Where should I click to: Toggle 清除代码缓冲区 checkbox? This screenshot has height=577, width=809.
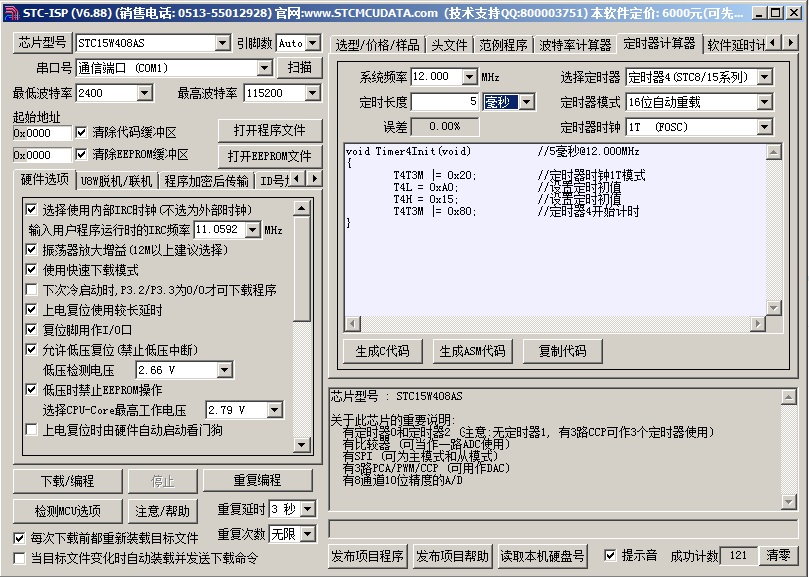pyautogui.click(x=81, y=132)
